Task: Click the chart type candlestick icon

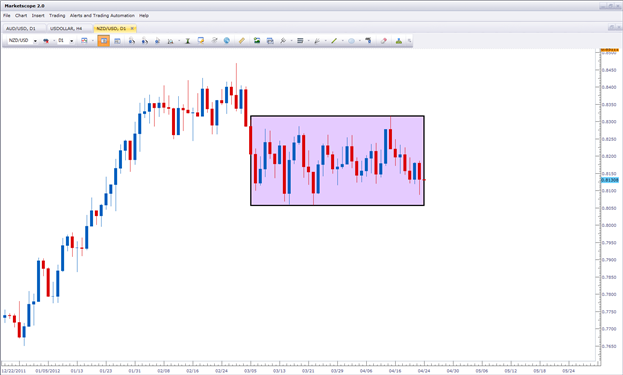Action: [46, 41]
